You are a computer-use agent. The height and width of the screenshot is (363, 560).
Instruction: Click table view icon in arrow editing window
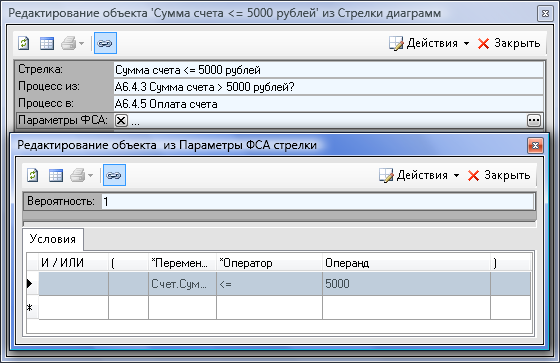pyautogui.click(x=47, y=44)
